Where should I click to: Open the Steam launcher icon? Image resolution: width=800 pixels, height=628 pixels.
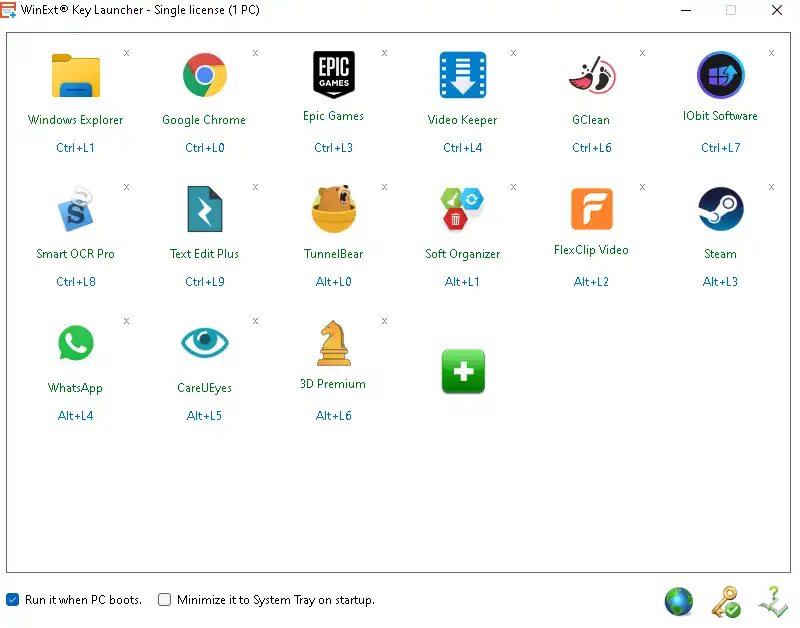(720, 210)
